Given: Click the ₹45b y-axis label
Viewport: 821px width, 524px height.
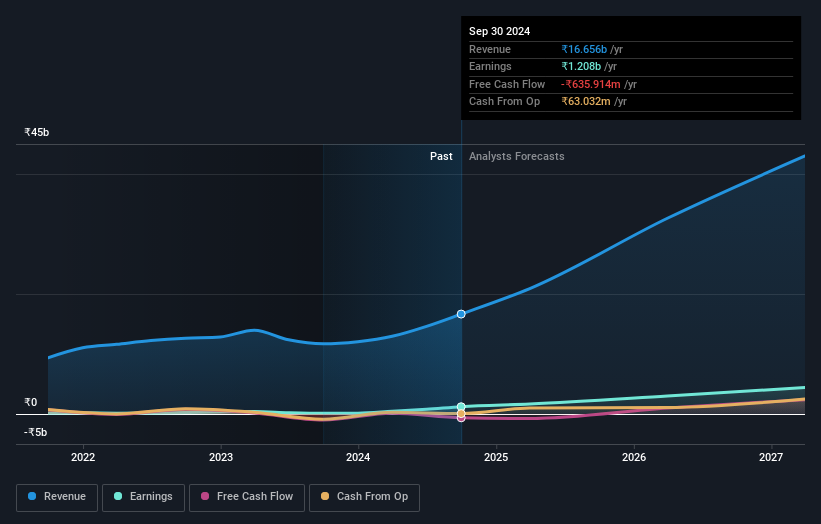Looking at the screenshot, I should click(x=37, y=132).
